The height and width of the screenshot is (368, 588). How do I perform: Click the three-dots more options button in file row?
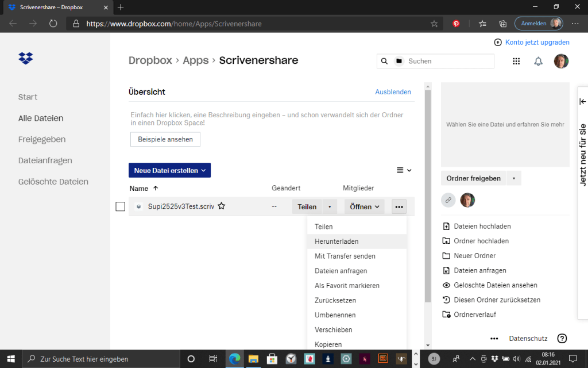click(399, 207)
